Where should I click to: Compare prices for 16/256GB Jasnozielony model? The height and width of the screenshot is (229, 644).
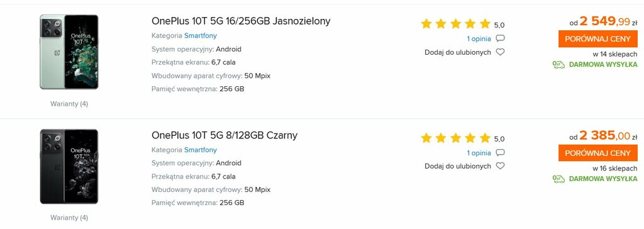point(597,39)
